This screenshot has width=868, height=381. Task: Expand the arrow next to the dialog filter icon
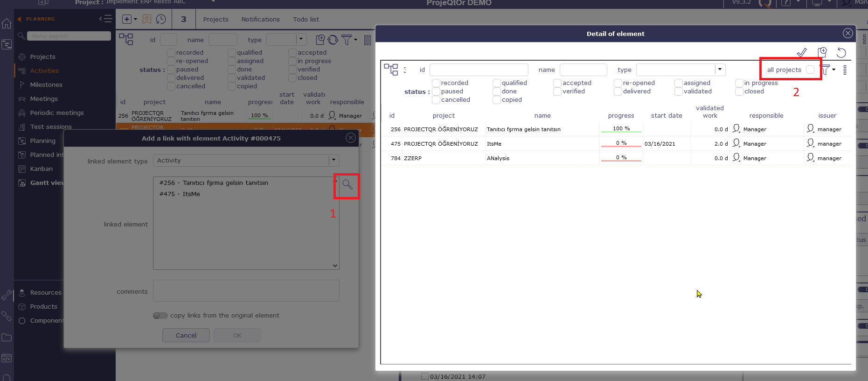(834, 70)
